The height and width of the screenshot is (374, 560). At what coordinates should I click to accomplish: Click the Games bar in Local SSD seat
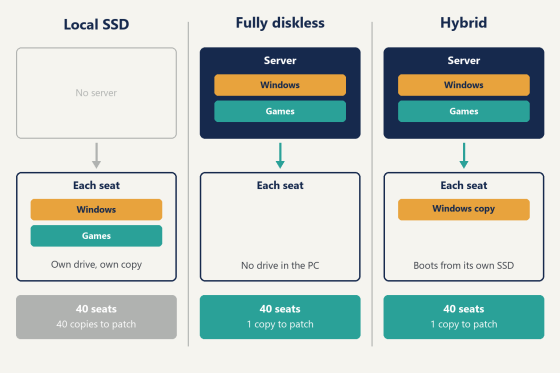(x=96, y=236)
